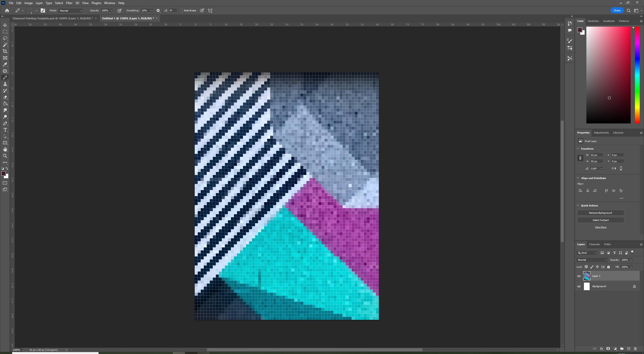Viewport: 644px width, 354px height.
Task: Select the Eyedropper tool
Action: [x=5, y=65]
